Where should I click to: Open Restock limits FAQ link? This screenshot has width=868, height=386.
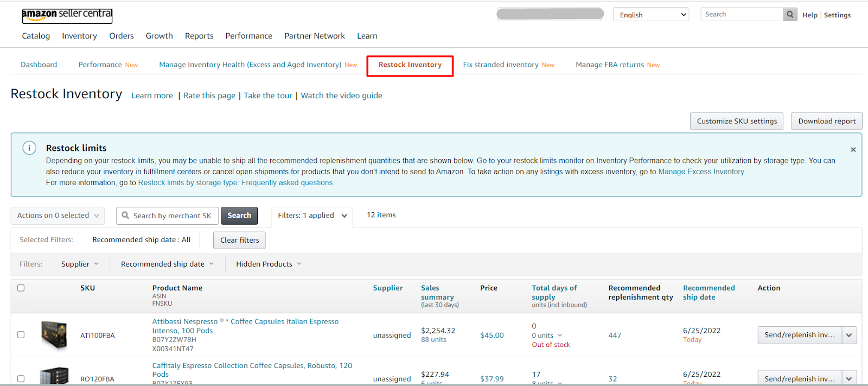236,182
